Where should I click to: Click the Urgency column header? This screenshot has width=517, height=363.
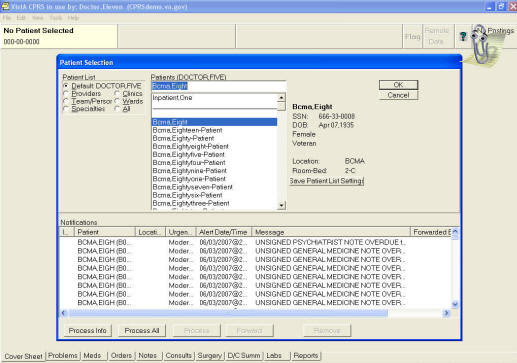tap(181, 232)
